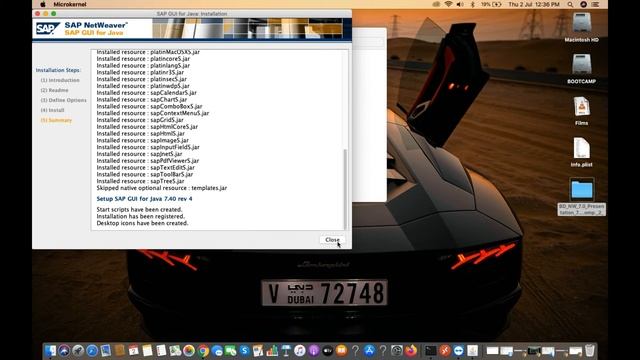Open Messages from the Dock
The height and width of the screenshot is (360, 640).
point(217,351)
